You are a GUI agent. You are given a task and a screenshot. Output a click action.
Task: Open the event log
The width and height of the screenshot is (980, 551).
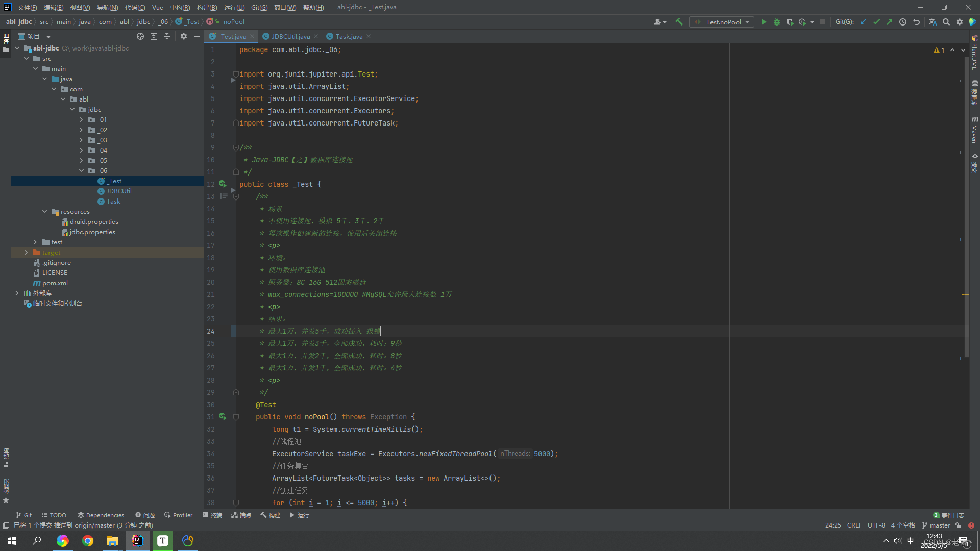click(948, 515)
